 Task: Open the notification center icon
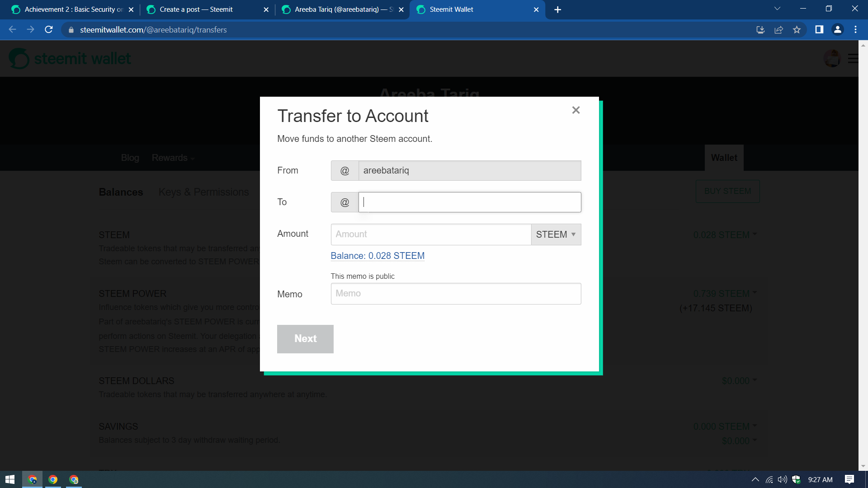[x=849, y=479]
